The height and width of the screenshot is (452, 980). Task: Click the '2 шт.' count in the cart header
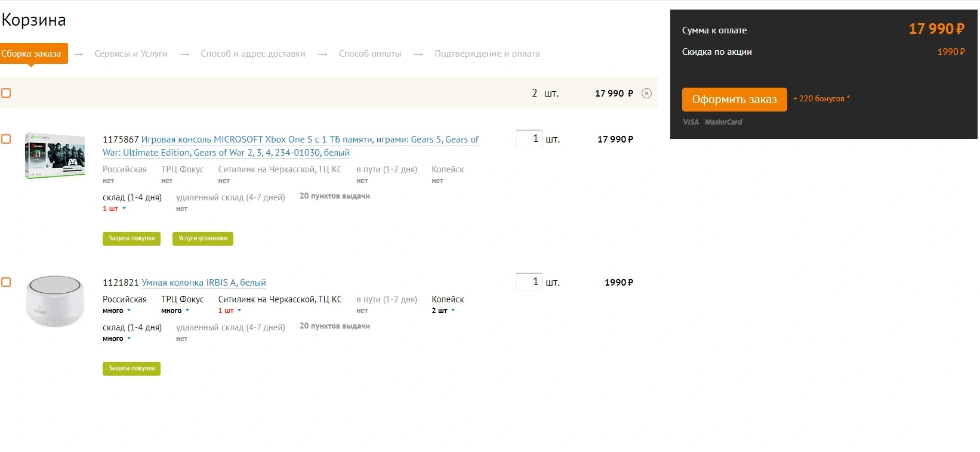pos(545,93)
